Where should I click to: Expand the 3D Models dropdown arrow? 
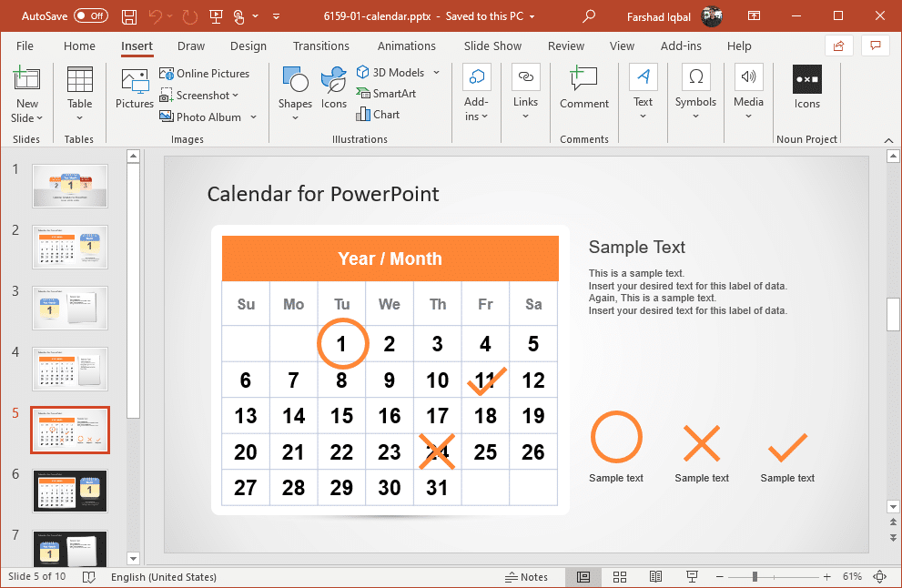(436, 73)
